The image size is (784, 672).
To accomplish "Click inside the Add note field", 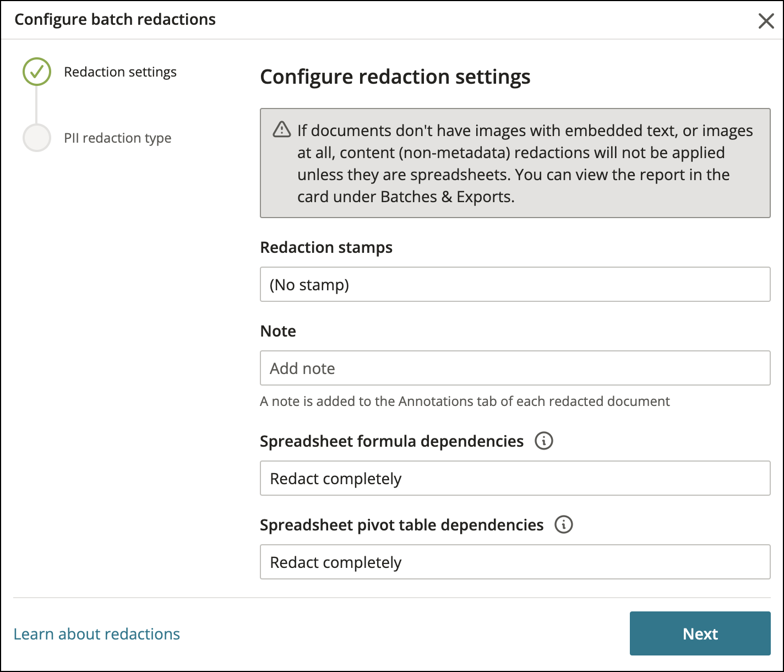I will pos(515,368).
